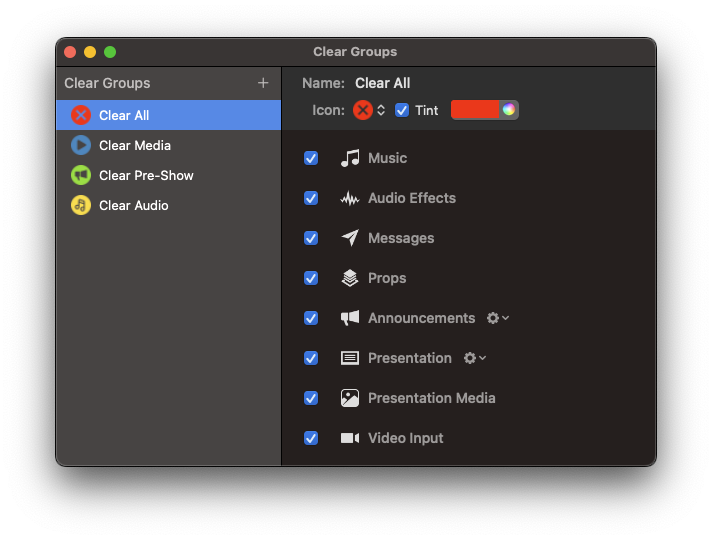Click the Presentation label text

tap(410, 358)
